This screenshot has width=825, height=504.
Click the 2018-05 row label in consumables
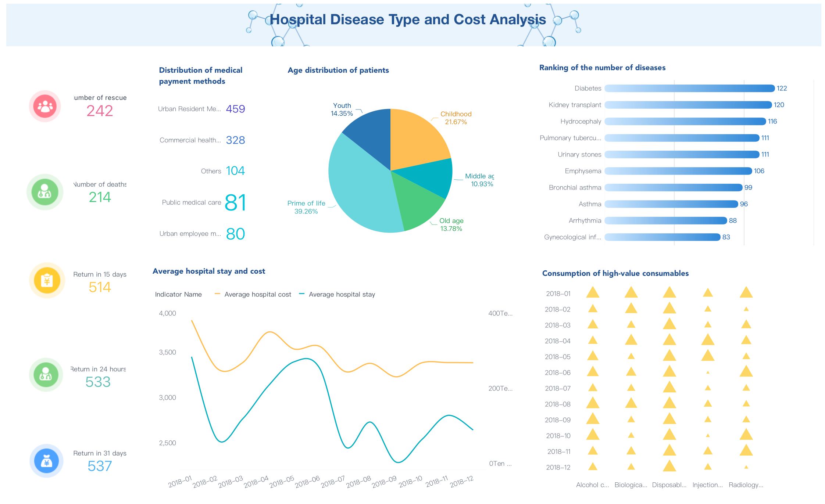(558, 357)
